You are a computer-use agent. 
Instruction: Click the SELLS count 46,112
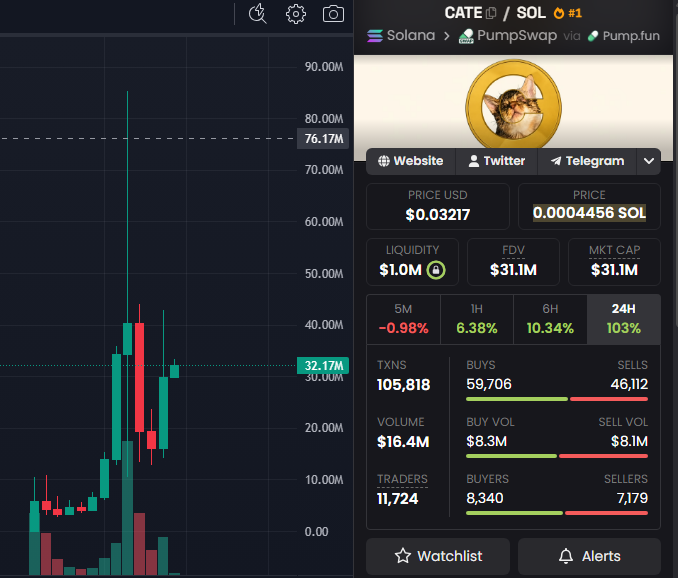pos(629,384)
